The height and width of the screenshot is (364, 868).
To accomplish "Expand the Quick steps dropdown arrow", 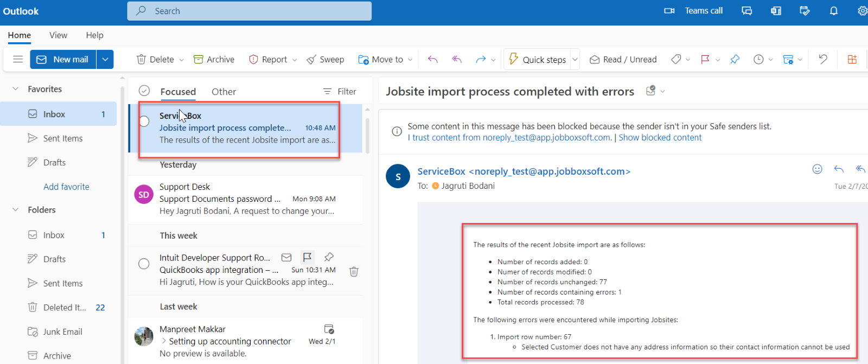I will click(575, 59).
